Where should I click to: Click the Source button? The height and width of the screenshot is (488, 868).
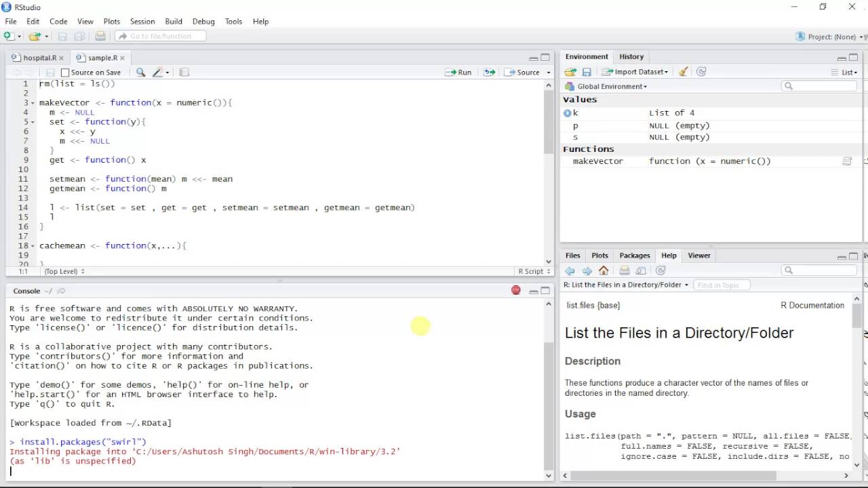point(522,72)
